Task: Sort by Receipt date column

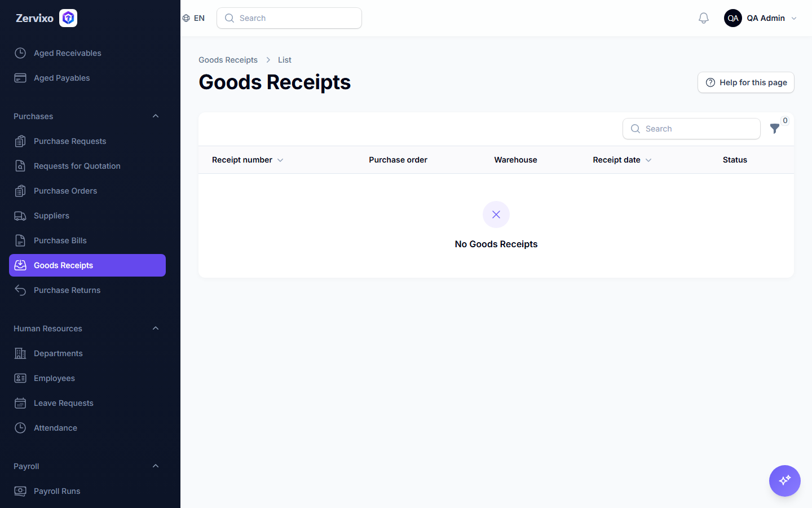Action: 622,160
